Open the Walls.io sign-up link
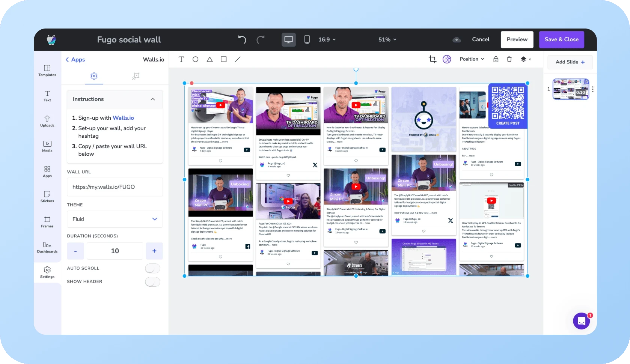Screen dimensions: 630x364 point(123,118)
